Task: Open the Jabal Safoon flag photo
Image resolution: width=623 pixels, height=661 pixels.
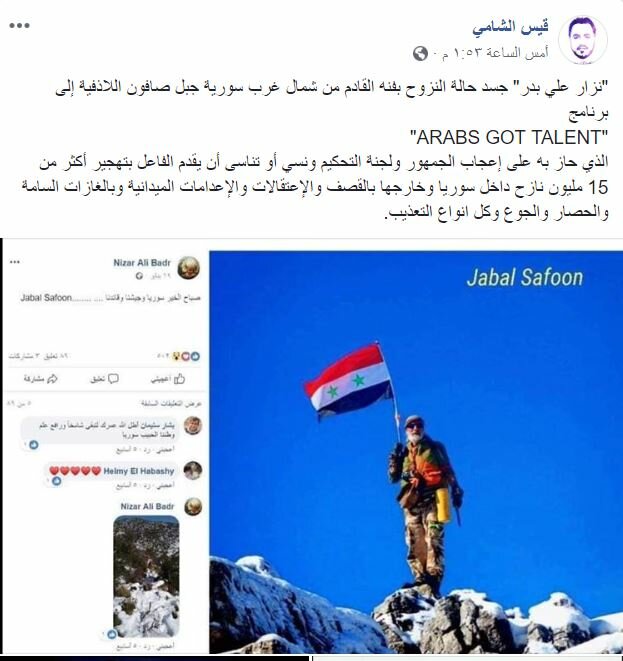Action: tap(416, 451)
